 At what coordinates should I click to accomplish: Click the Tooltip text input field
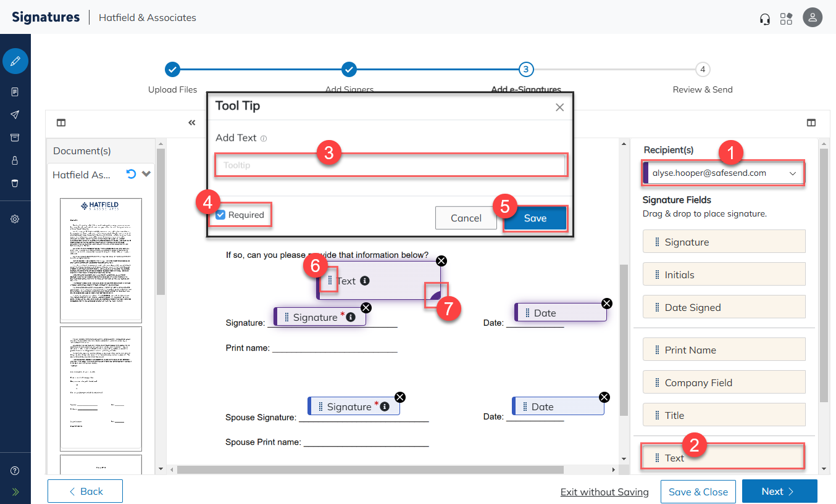pyautogui.click(x=391, y=165)
